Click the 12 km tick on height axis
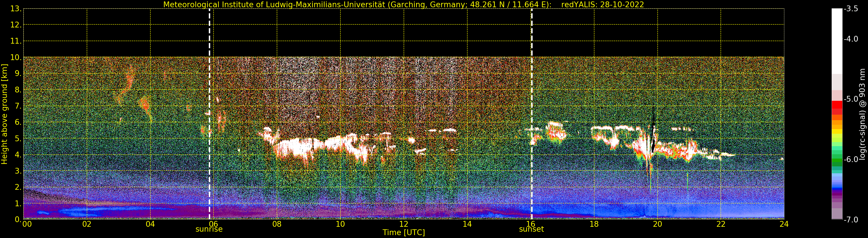This screenshot has width=868, height=238. (x=15, y=25)
